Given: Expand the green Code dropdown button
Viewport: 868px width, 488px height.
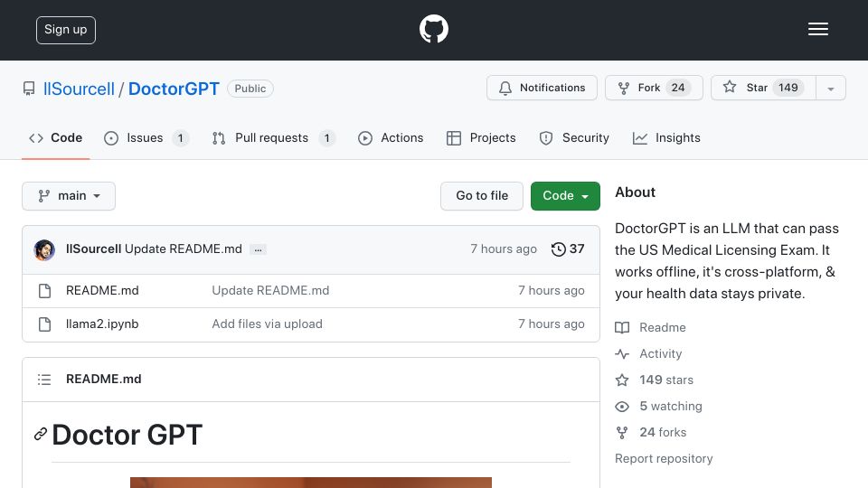Looking at the screenshot, I should click(565, 196).
